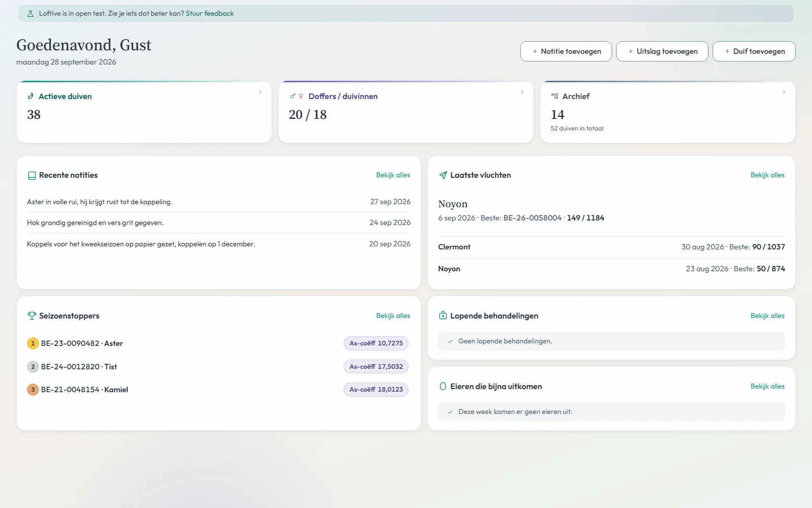Image resolution: width=812 pixels, height=508 pixels.
Task: Click the As-coëff 18,0123 badge
Action: (376, 390)
